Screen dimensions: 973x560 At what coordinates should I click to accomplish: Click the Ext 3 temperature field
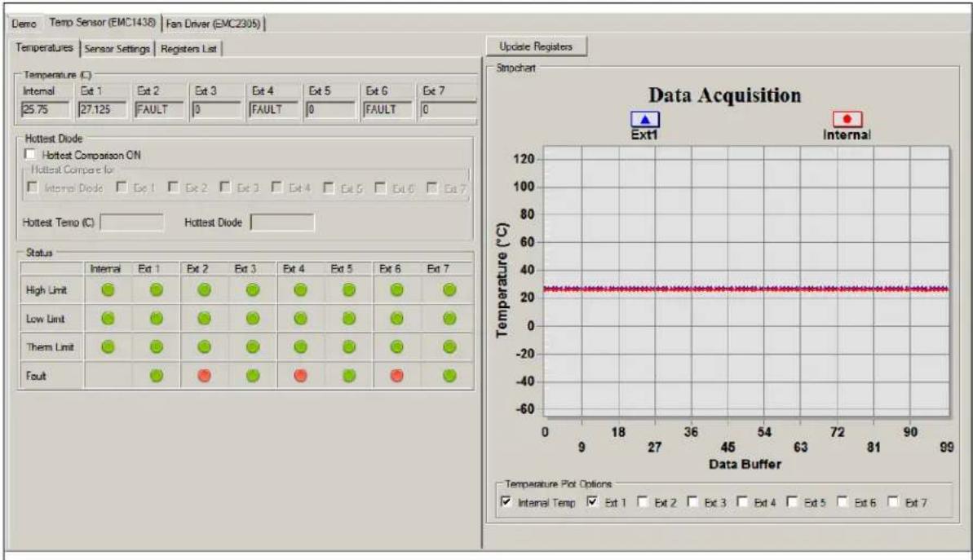tap(217, 110)
